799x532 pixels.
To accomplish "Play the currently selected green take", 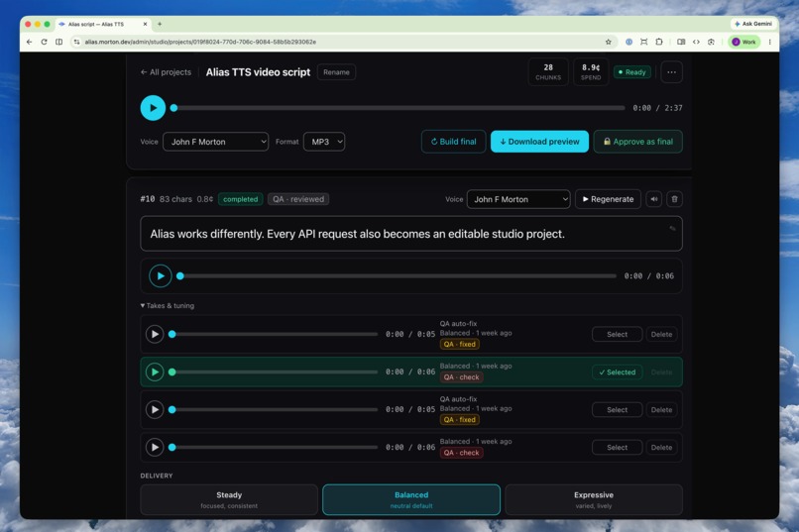I will coord(155,372).
